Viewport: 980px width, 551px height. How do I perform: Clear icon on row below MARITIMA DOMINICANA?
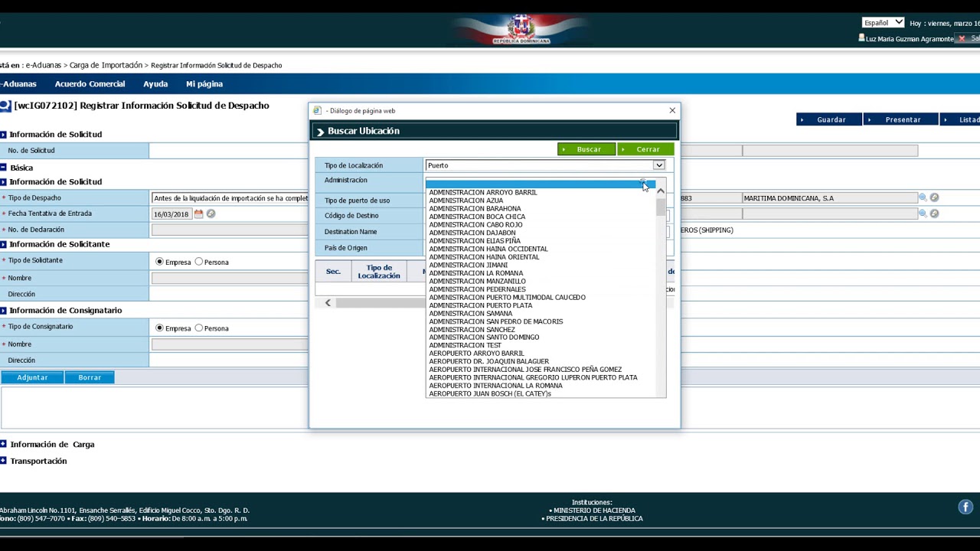coord(934,214)
